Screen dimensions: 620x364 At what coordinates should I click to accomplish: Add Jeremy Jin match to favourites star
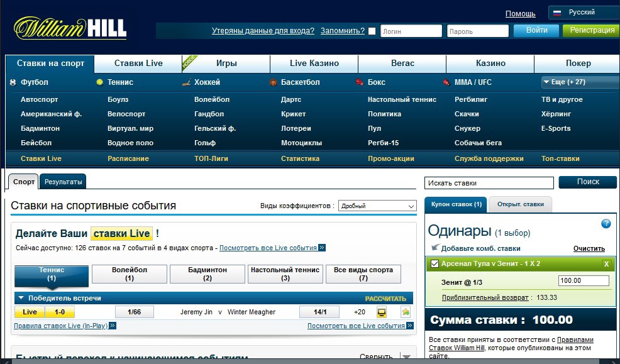(406, 312)
